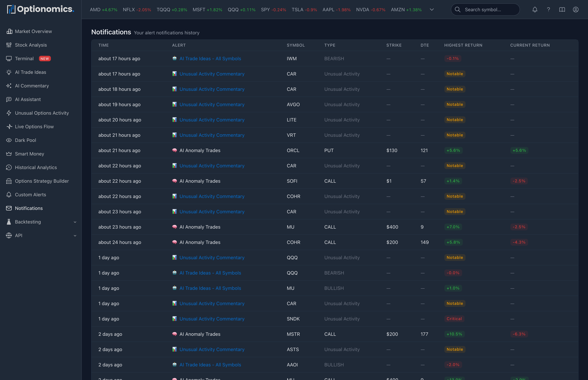Click the Backtesting flask icon

pos(9,222)
